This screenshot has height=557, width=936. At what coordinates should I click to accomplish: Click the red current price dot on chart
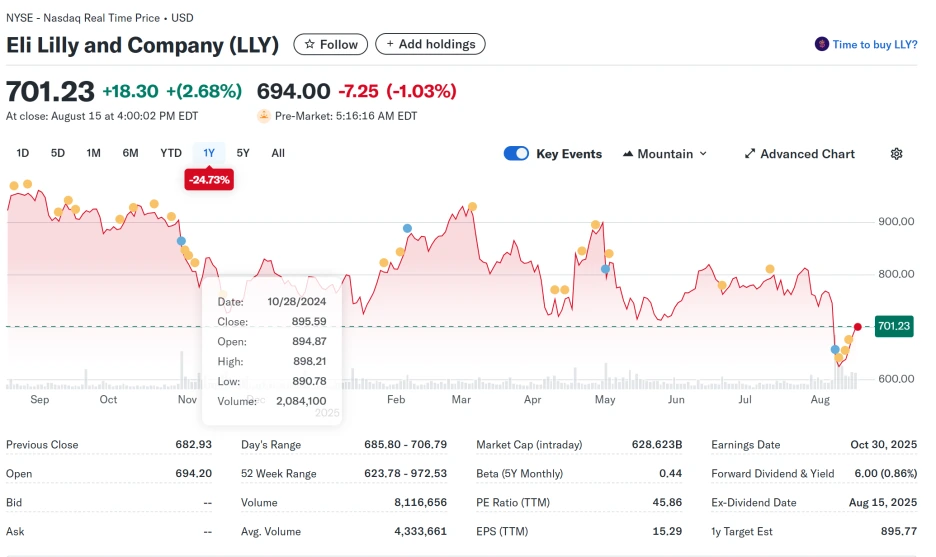point(858,327)
